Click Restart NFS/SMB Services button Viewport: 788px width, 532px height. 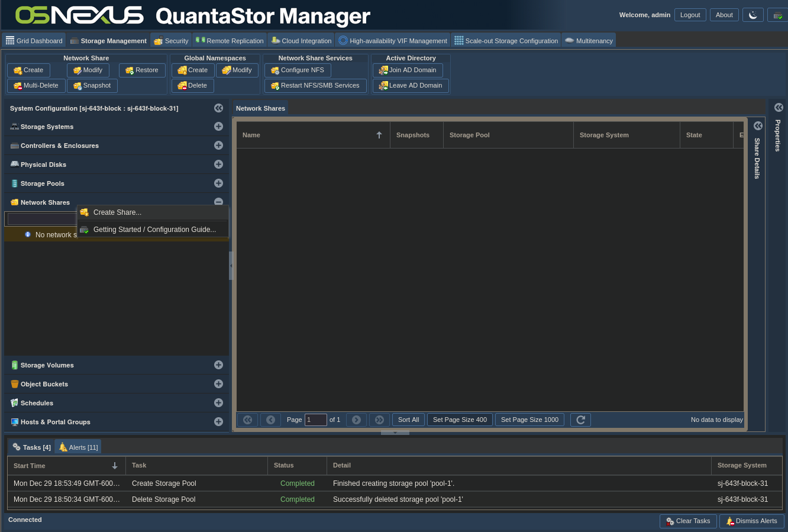coord(315,86)
